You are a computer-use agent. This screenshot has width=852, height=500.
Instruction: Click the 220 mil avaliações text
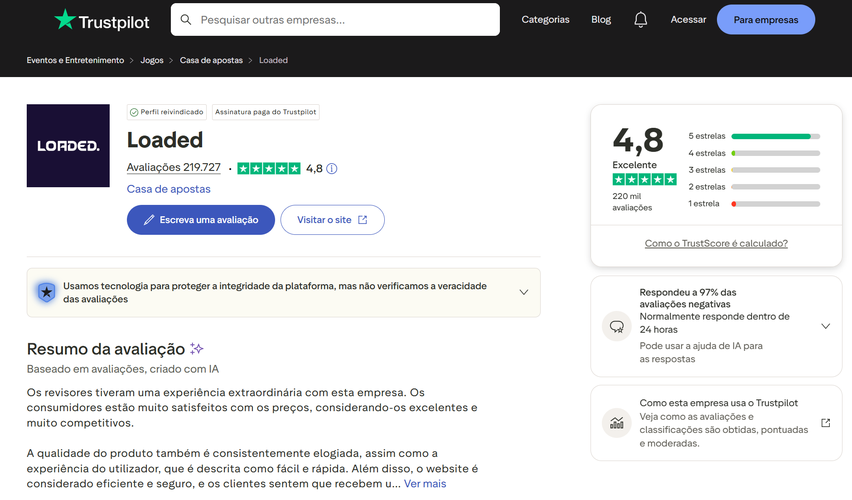(632, 202)
